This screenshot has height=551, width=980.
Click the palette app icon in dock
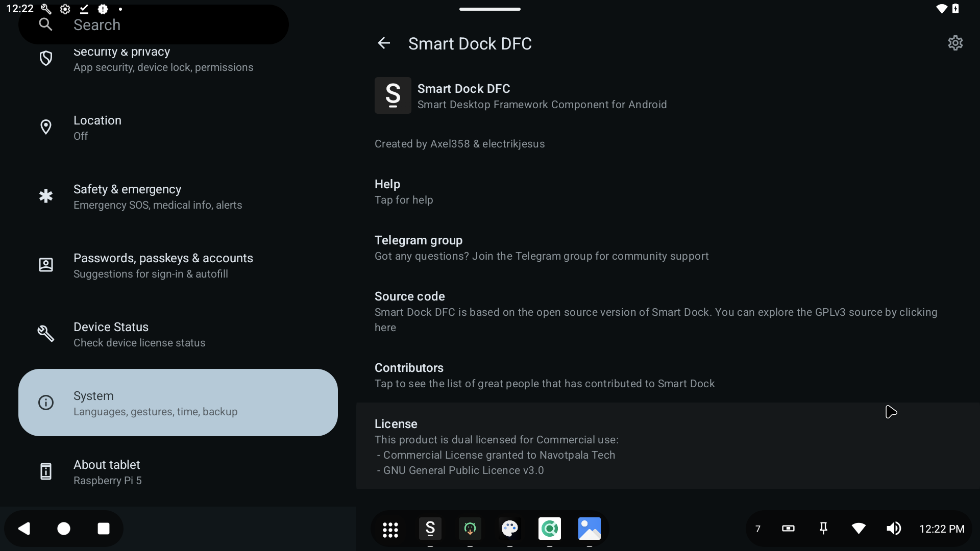510,529
